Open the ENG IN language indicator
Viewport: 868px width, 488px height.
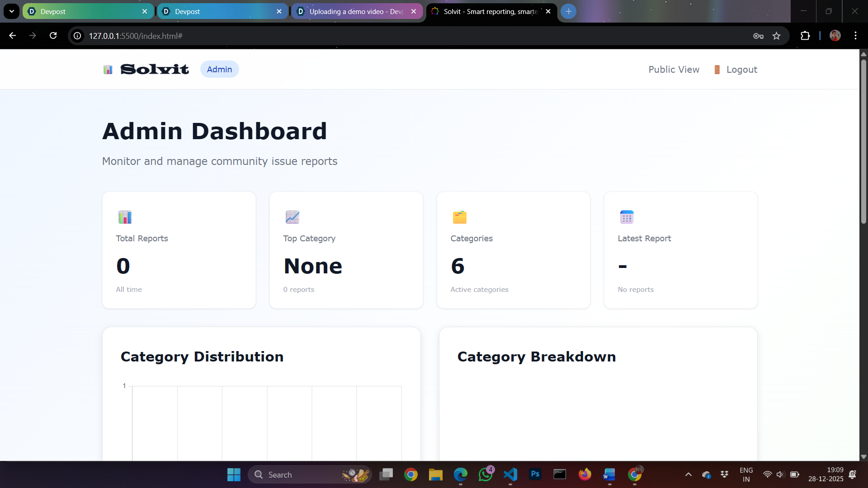click(x=746, y=474)
